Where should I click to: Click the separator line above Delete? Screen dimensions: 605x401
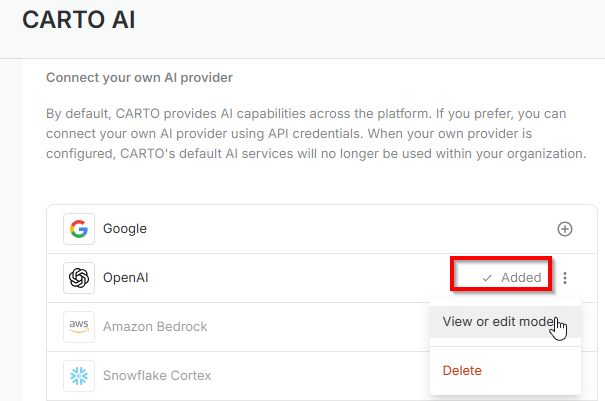pos(505,346)
